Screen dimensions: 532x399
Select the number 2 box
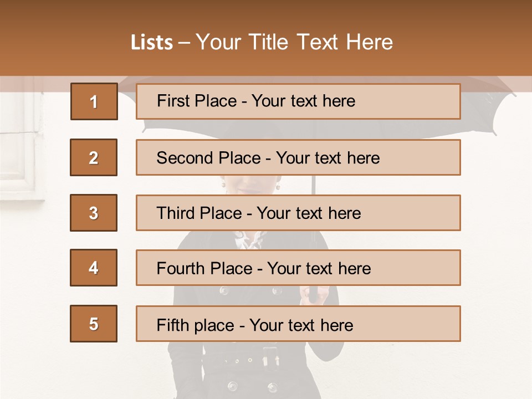94,157
